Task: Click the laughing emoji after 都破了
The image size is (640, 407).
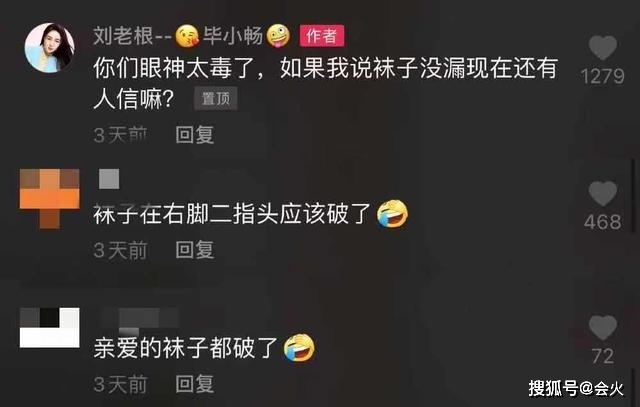Action: pyautogui.click(x=300, y=348)
